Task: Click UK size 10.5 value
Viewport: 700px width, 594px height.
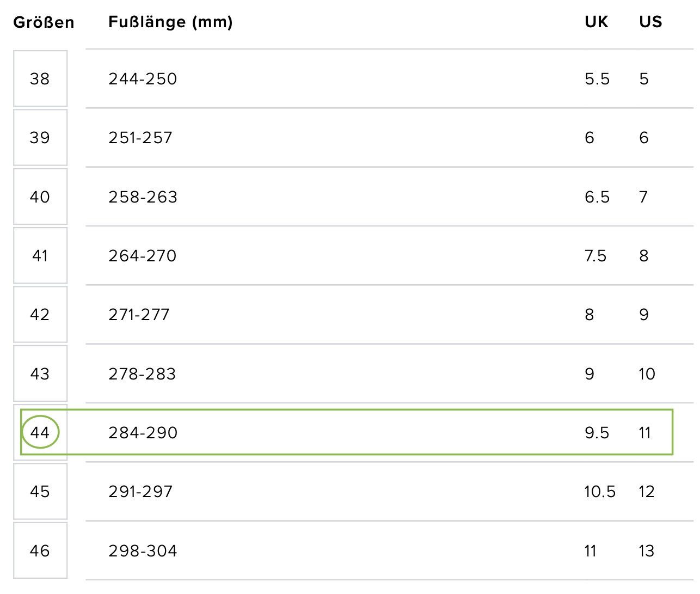Action: pos(600,492)
